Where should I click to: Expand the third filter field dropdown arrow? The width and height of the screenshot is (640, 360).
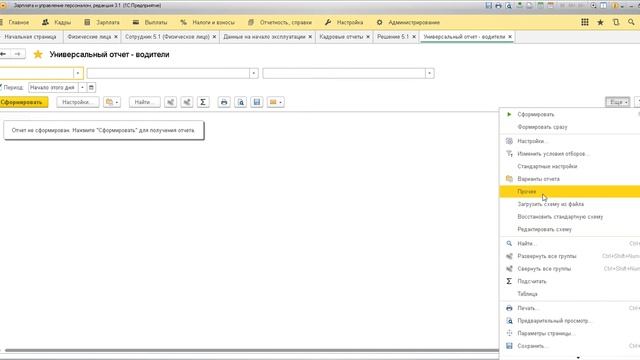coord(429,73)
